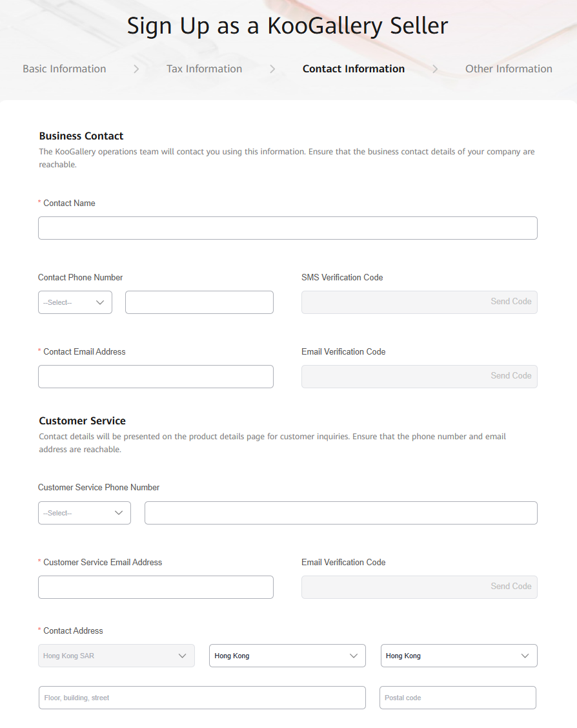The height and width of the screenshot is (728, 577).
Task: Click chevron after Basic Information step
Action: 136,69
